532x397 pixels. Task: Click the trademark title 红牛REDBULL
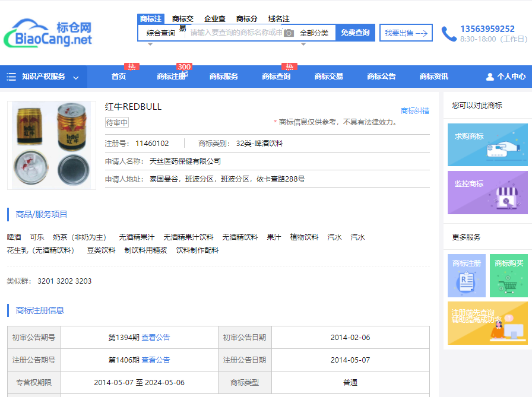coord(133,107)
